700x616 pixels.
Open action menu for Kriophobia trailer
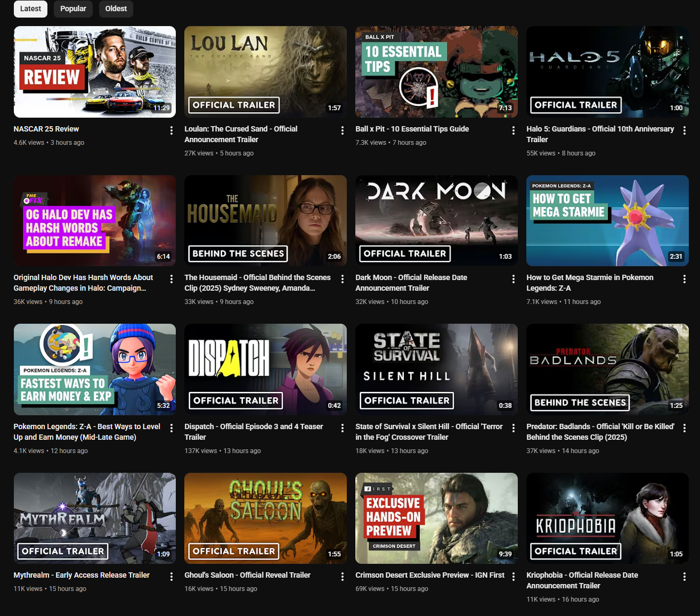coord(685,577)
